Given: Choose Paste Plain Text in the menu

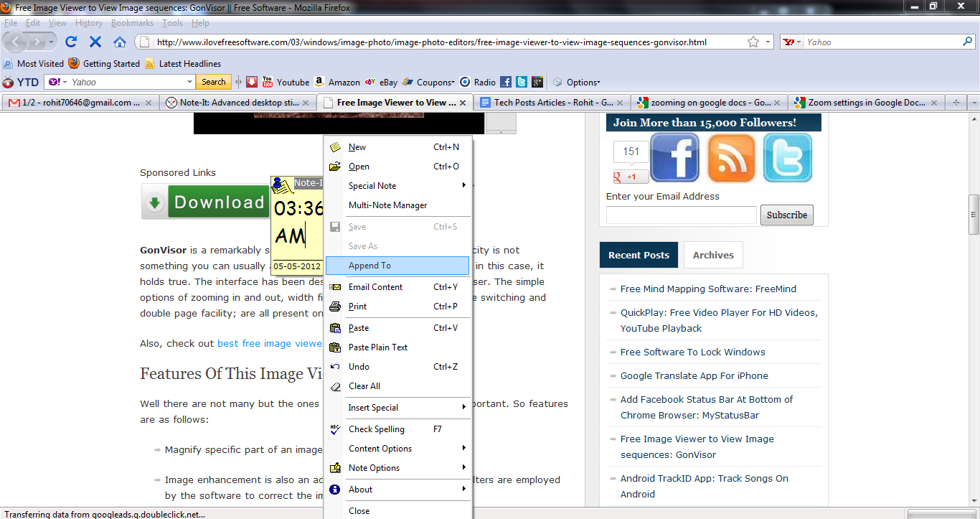Looking at the screenshot, I should click(x=399, y=347).
